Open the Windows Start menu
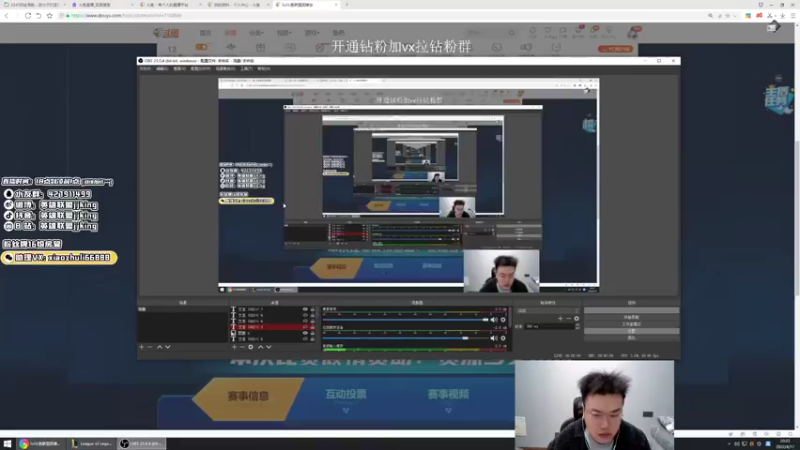The image size is (800, 450). coord(7,444)
